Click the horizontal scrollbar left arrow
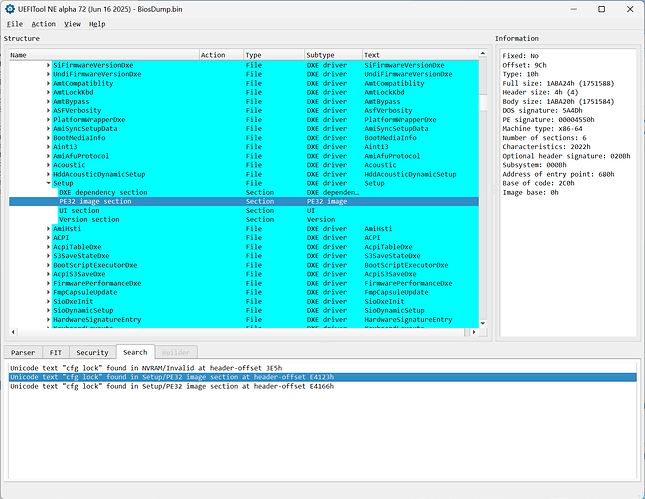Image resolution: width=645 pixels, height=499 pixels. tap(13, 332)
